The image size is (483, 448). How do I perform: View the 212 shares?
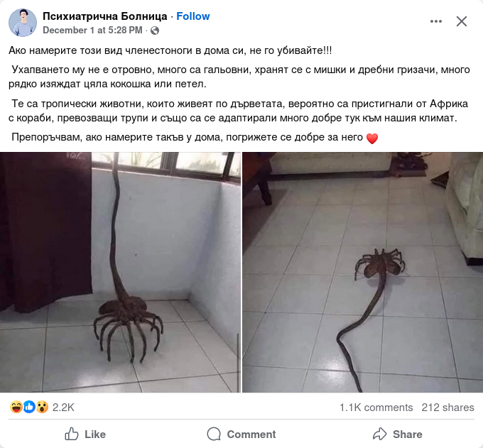click(x=447, y=408)
